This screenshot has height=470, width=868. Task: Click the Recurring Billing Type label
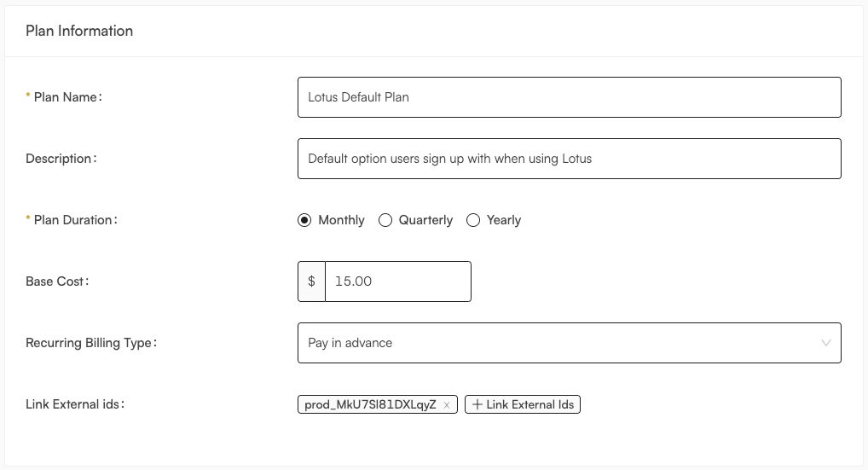(x=90, y=343)
